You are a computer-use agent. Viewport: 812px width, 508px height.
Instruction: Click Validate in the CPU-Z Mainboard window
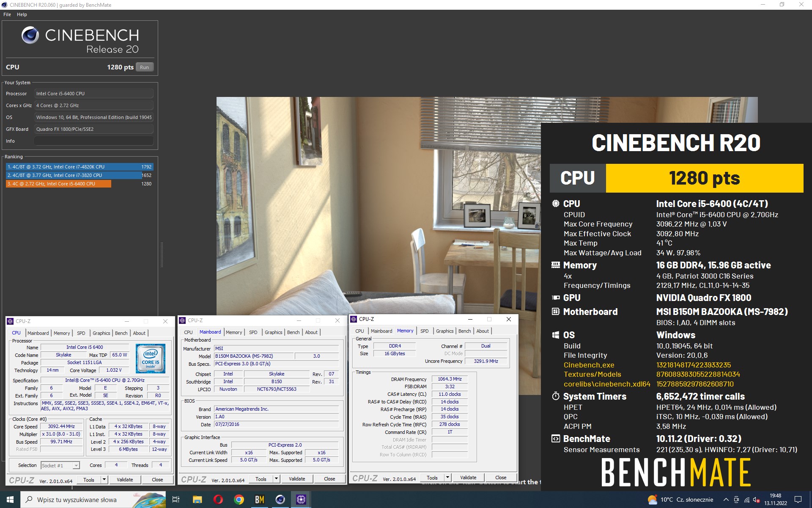coord(297,479)
